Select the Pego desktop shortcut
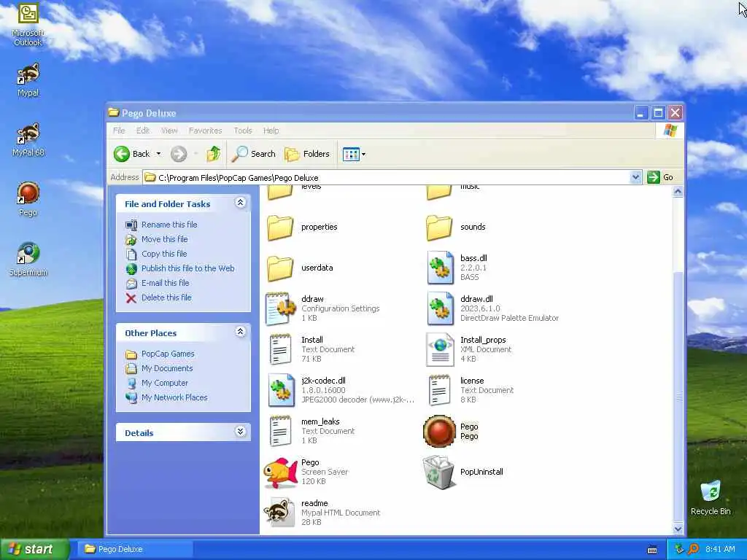 [28, 199]
